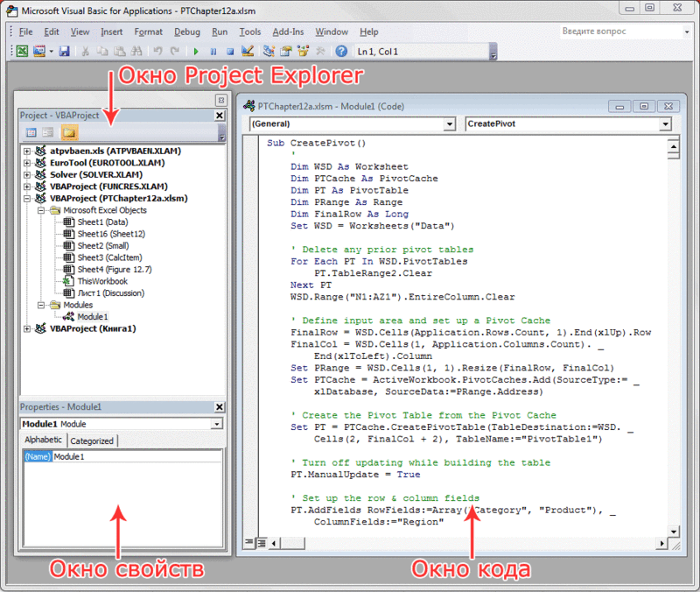Image resolution: width=700 pixels, height=592 pixels.
Task: Click the Toolbox icon in the toolbar
Action: [x=320, y=52]
